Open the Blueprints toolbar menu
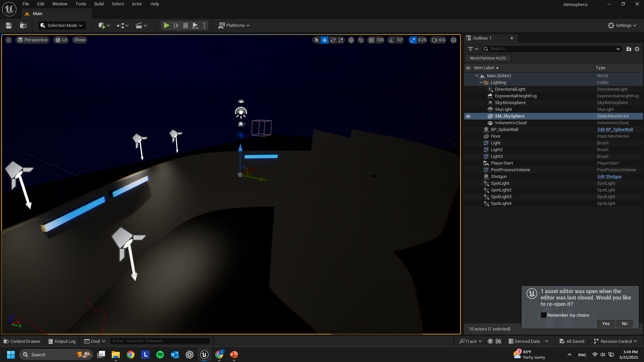The image size is (644, 362). (x=123, y=26)
